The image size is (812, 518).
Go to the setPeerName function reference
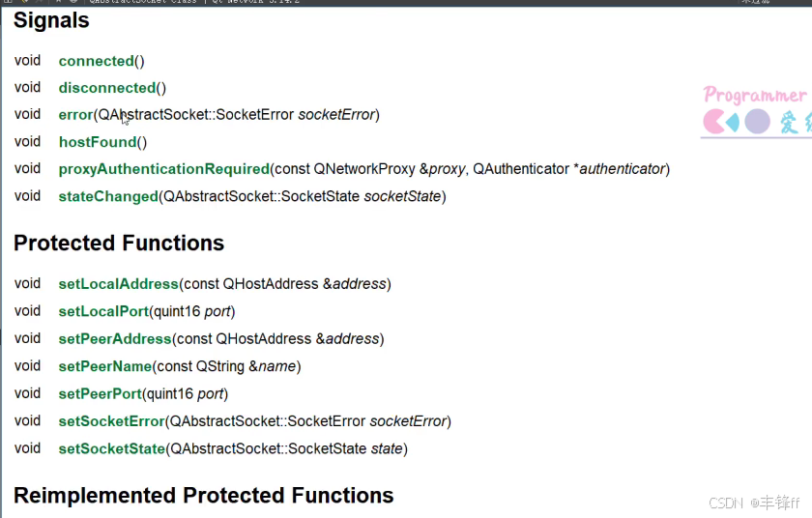coord(105,366)
